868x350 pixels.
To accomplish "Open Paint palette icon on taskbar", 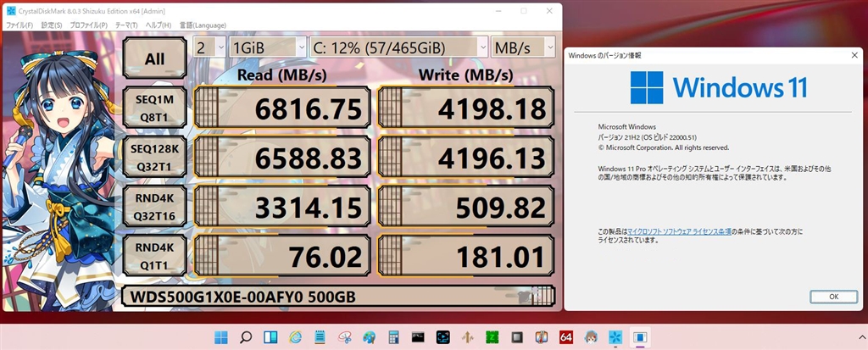I will (x=370, y=336).
